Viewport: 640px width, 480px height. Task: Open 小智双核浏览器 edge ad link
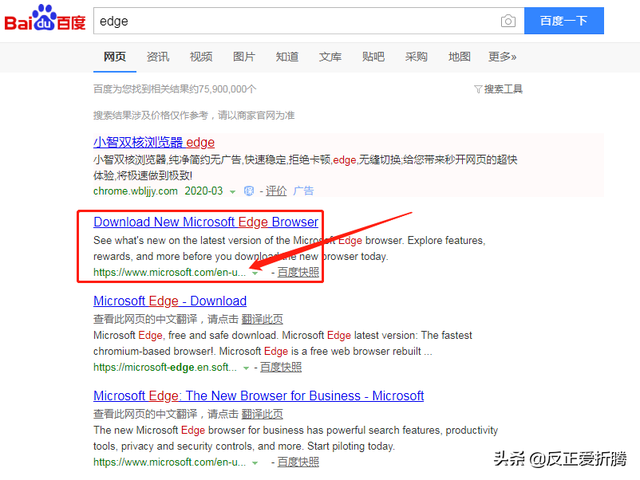tap(154, 142)
